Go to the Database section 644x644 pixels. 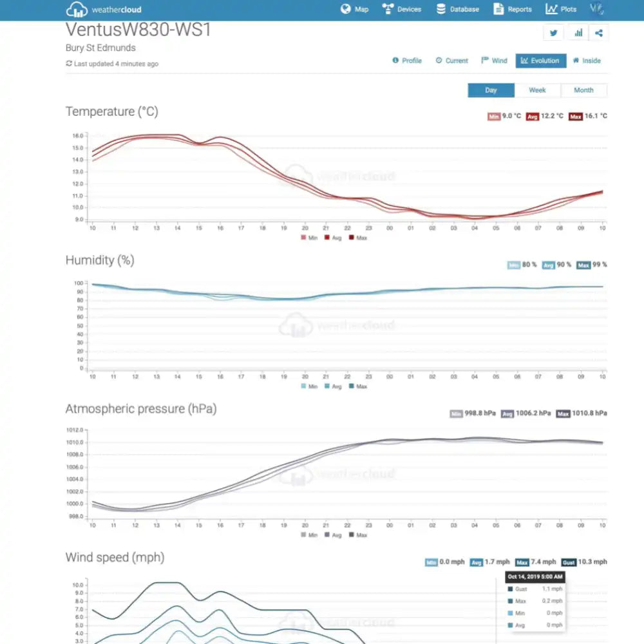click(x=458, y=10)
